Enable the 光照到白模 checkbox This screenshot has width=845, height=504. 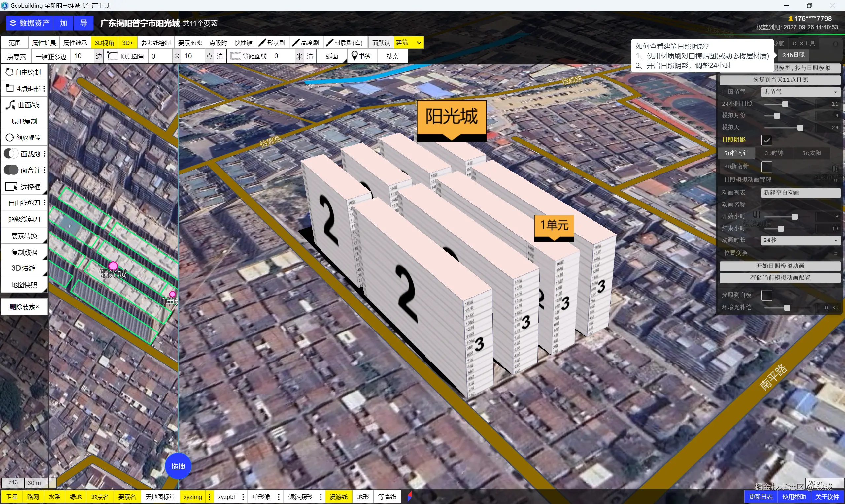766,295
